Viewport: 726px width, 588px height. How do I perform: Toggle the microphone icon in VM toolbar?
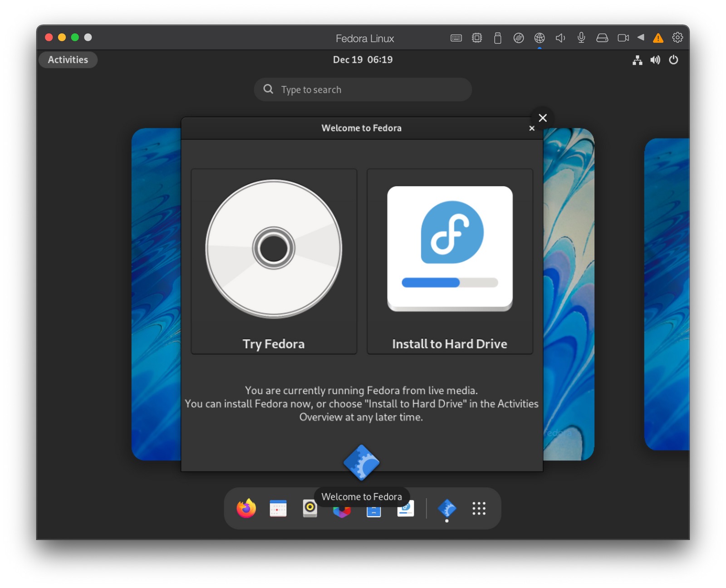pos(581,38)
